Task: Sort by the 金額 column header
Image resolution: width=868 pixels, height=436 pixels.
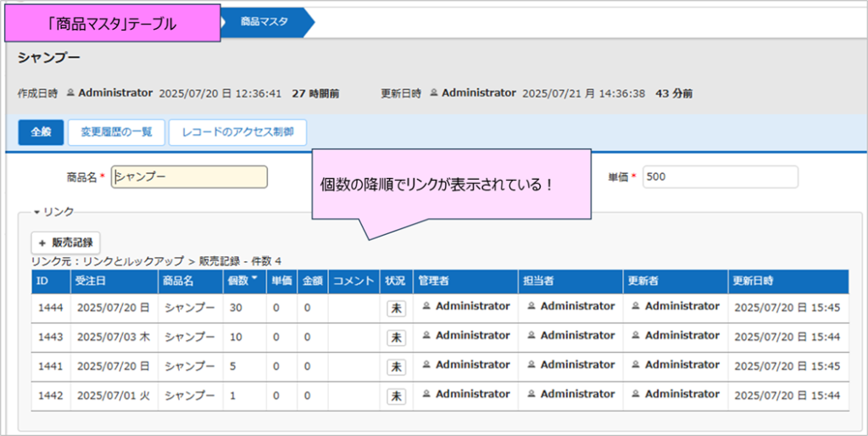Action: (313, 282)
